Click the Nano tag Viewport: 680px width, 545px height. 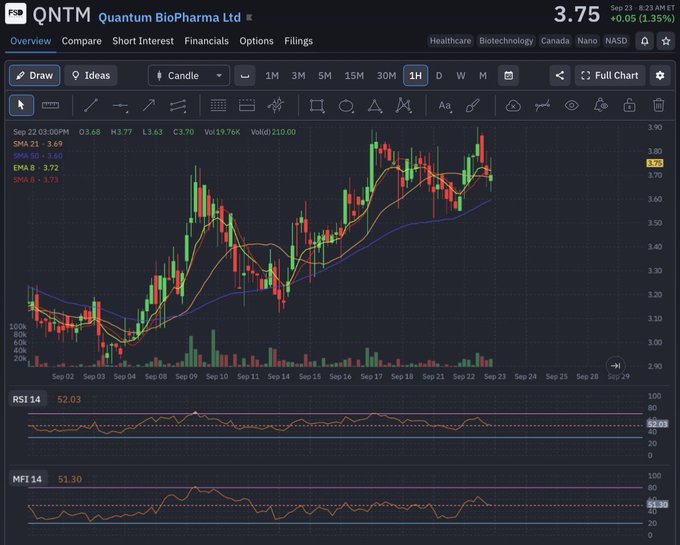(x=587, y=41)
